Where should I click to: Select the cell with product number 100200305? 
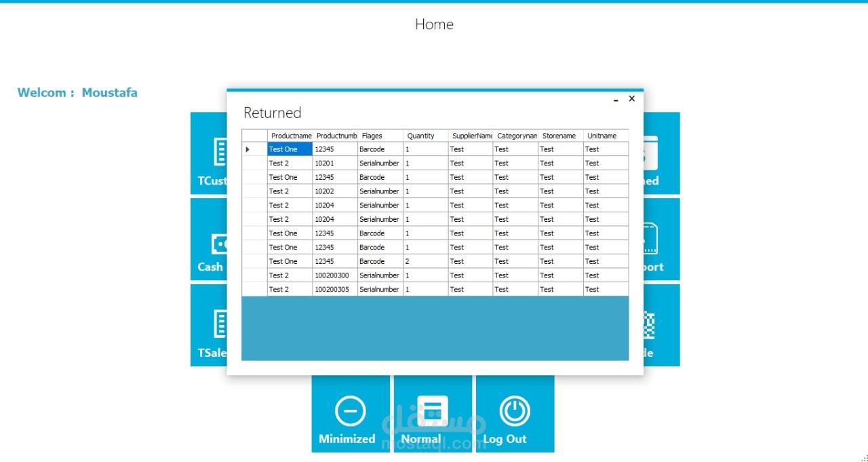[335, 290]
